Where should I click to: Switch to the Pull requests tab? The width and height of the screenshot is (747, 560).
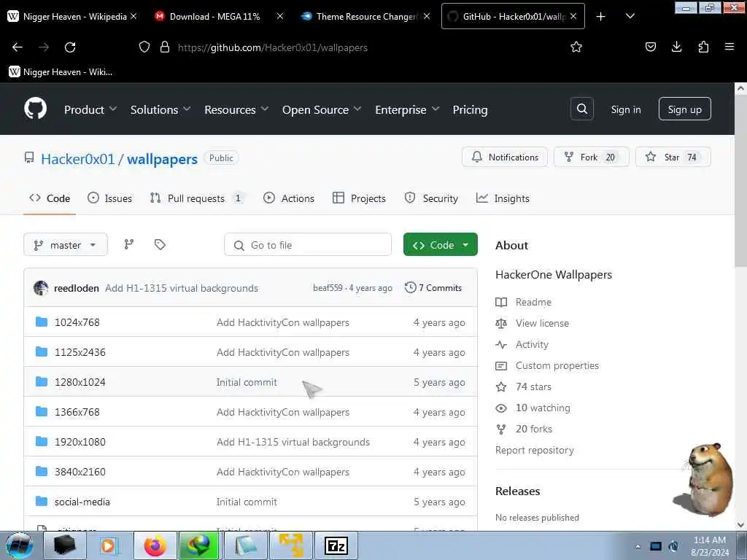(196, 198)
